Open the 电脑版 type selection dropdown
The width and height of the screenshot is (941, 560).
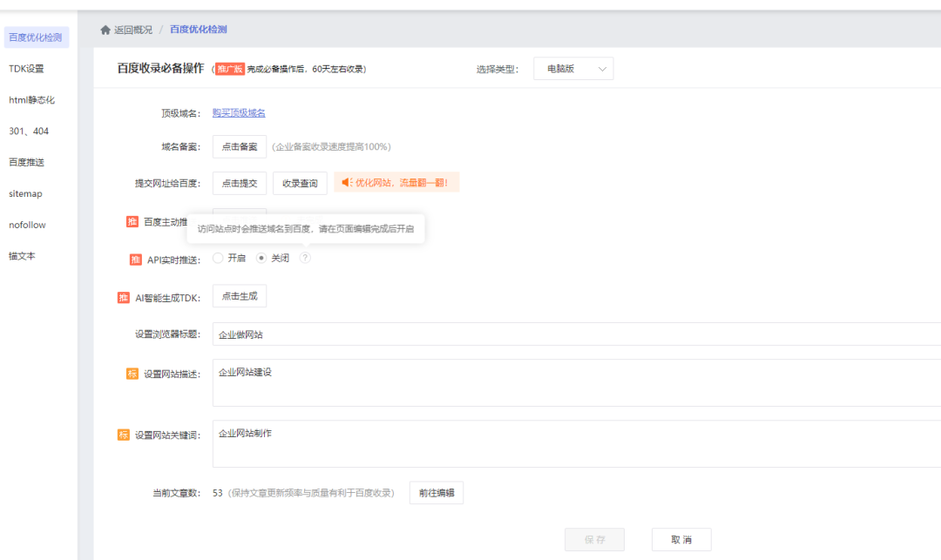coord(573,68)
